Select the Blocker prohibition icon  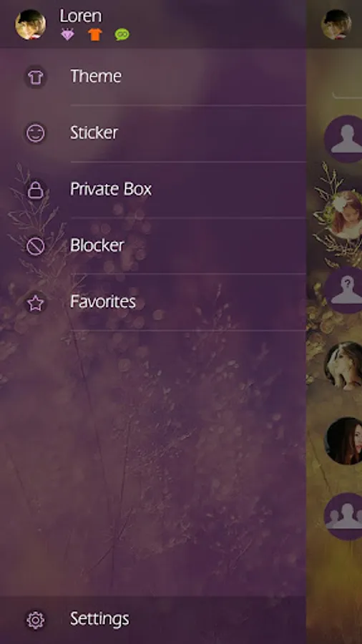click(35, 246)
